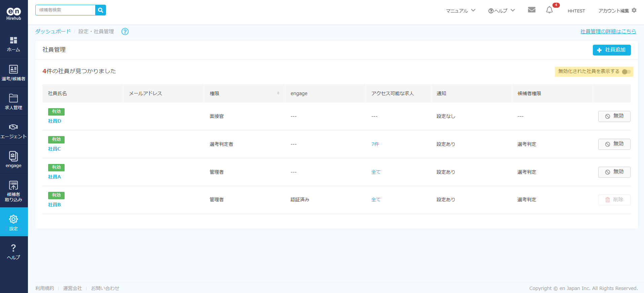Open the notification bell

pyautogui.click(x=549, y=10)
